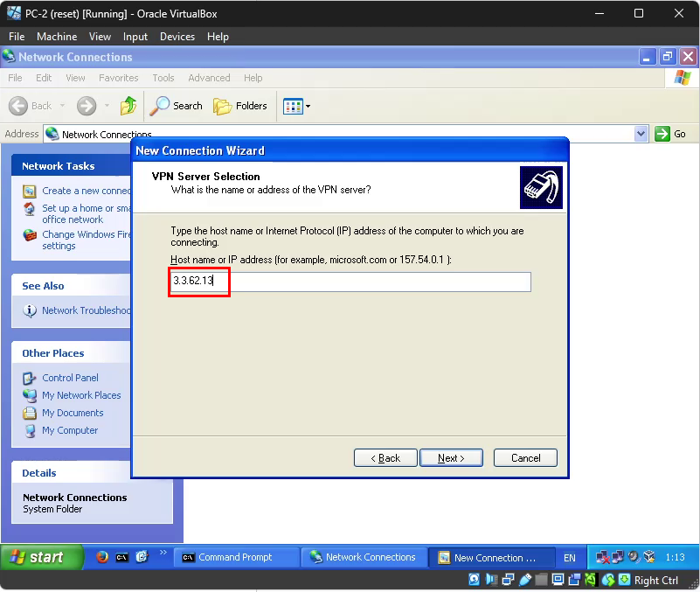700x592 pixels.
Task: Click the Control Panel icon
Action: pos(30,379)
